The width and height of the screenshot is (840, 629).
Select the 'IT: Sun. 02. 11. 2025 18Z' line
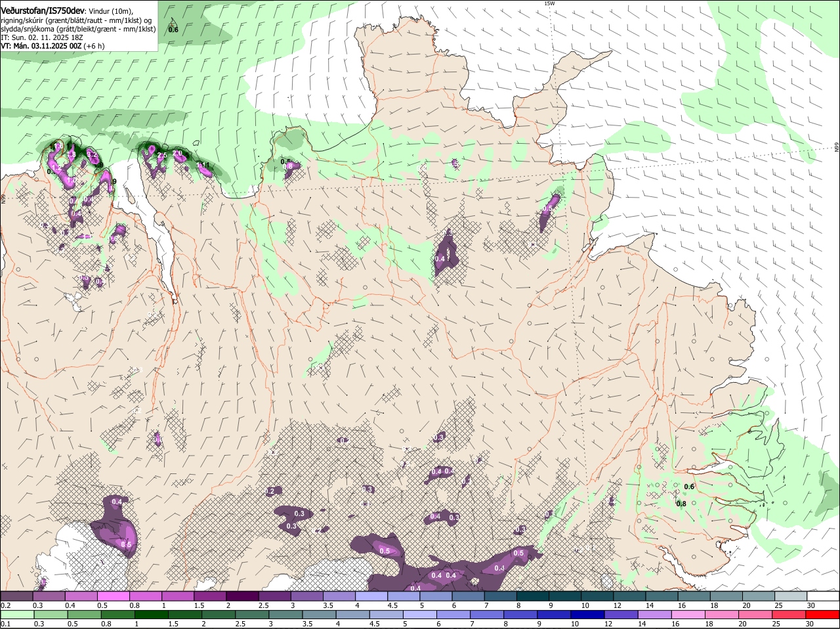tap(41, 37)
